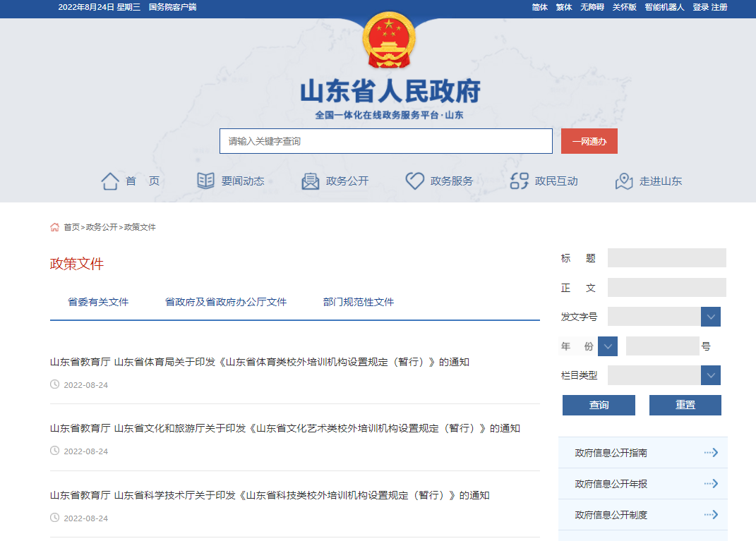Open the 科技类校外培训机构设置规定 notice
The image size is (756, 541).
(x=270, y=495)
